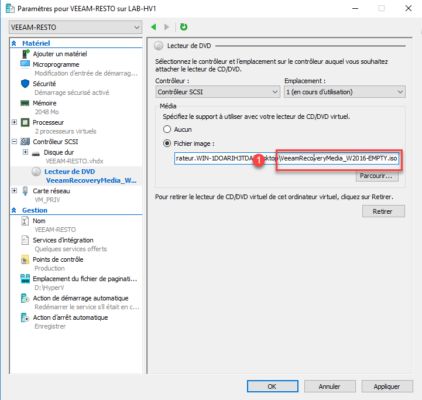Collapse the Gestion section header
The image size is (422, 400).
14,210
